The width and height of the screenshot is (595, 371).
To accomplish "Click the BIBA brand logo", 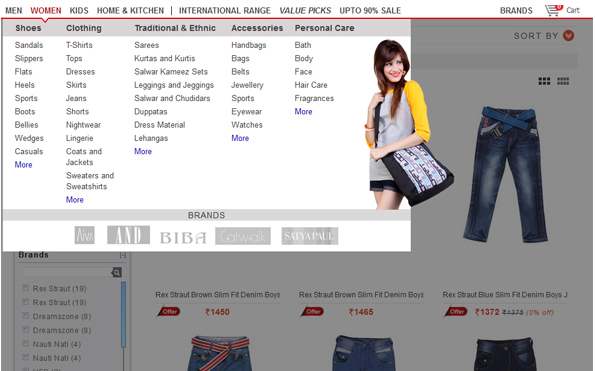I will coord(183,238).
